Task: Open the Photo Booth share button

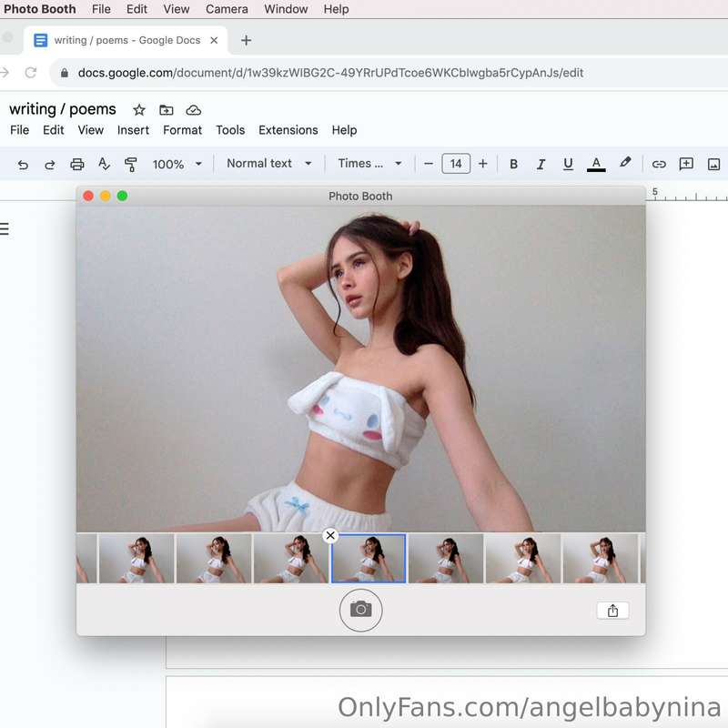Action: pos(612,611)
